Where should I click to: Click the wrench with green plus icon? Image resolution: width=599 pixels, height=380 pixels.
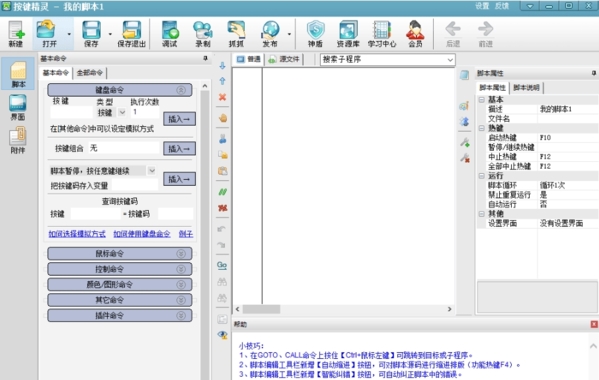[x=465, y=142]
